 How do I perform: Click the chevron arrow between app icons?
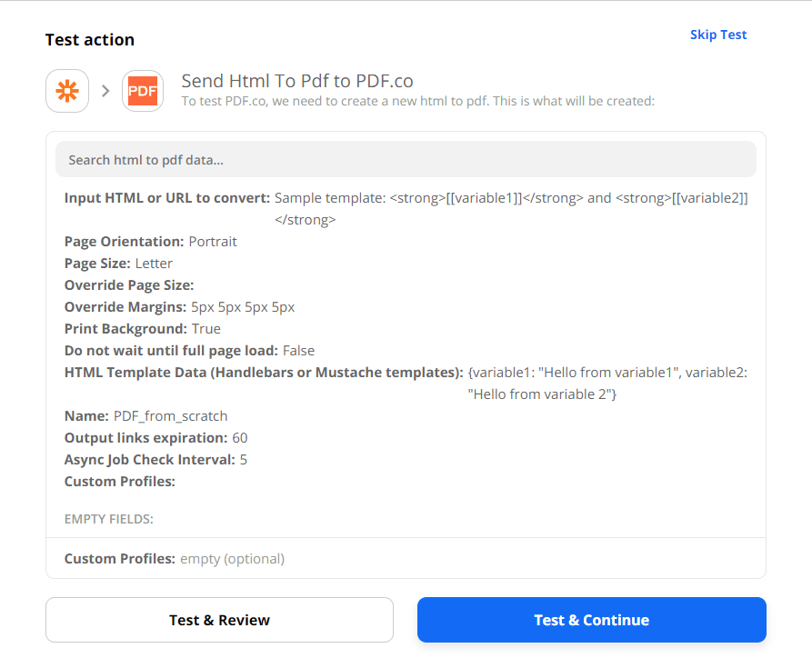point(105,91)
